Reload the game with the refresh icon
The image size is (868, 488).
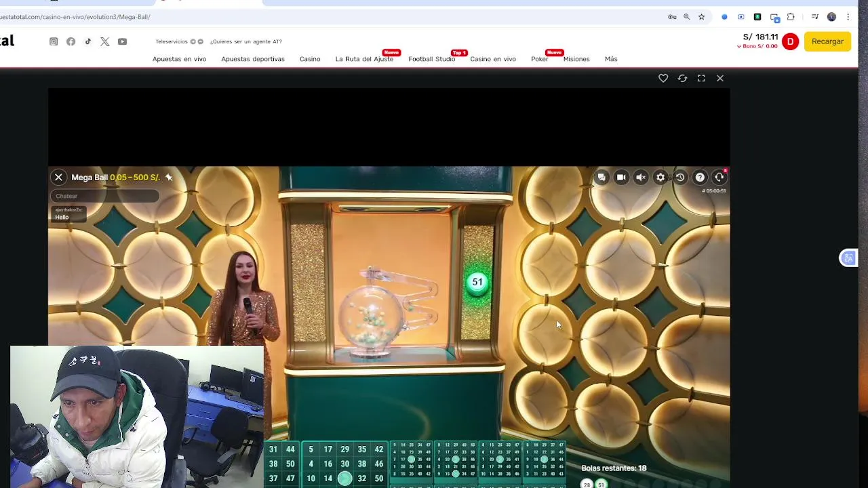tap(682, 79)
